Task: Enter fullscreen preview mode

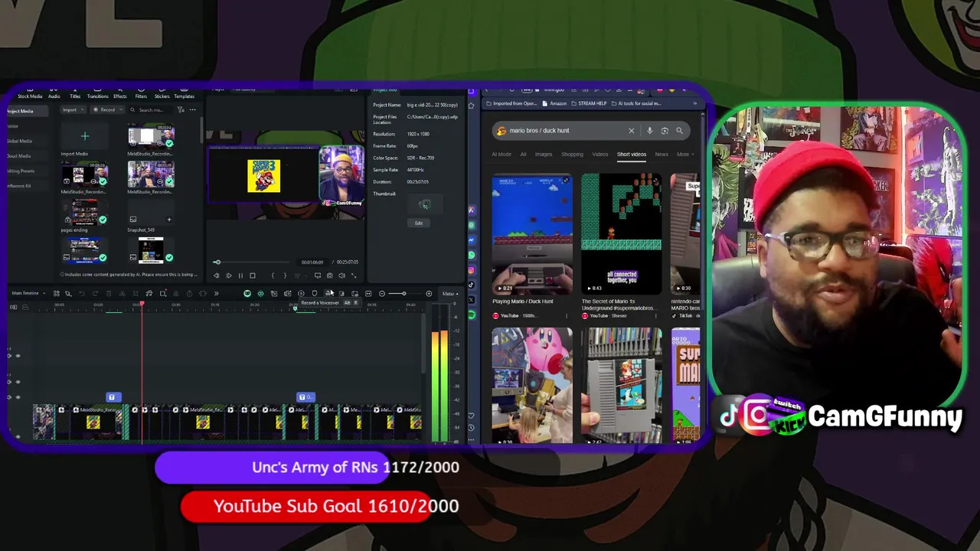Action: (x=353, y=275)
